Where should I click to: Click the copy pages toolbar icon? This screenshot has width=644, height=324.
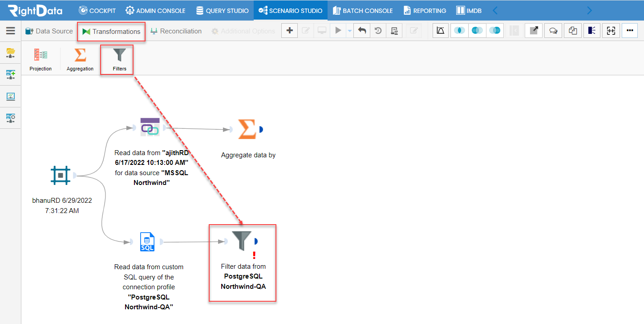[x=573, y=31]
